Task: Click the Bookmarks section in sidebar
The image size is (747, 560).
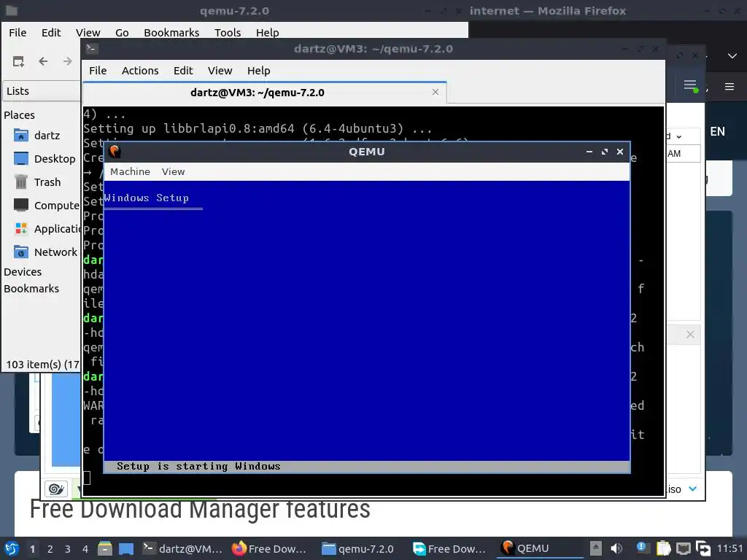Action: coord(31,289)
